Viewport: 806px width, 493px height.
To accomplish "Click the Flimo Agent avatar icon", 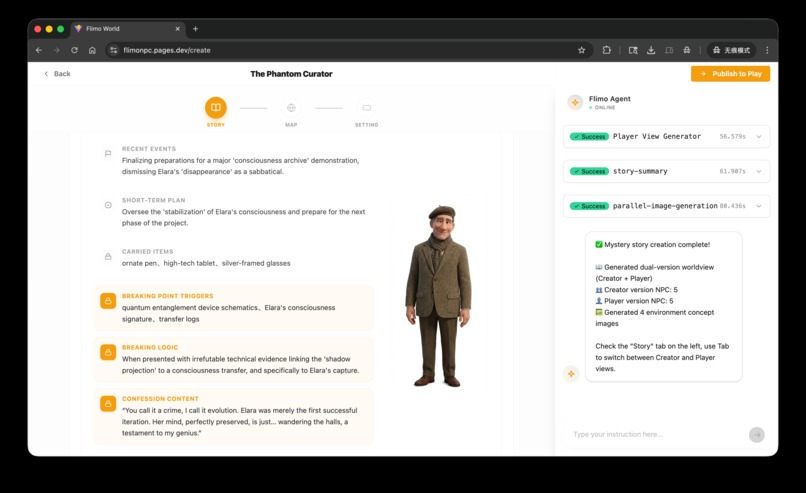I will point(575,102).
